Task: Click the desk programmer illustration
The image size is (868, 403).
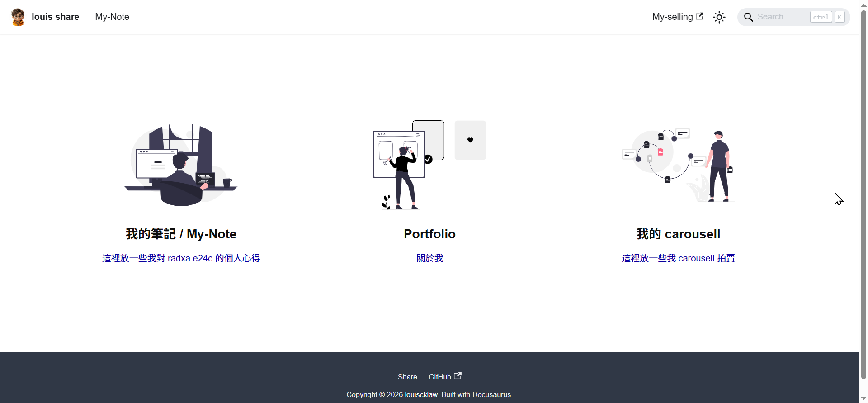Action: click(181, 165)
